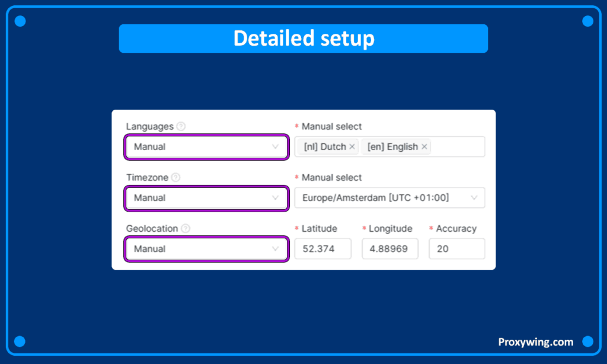
Task: Select the [en] English tag text
Action: 392,147
